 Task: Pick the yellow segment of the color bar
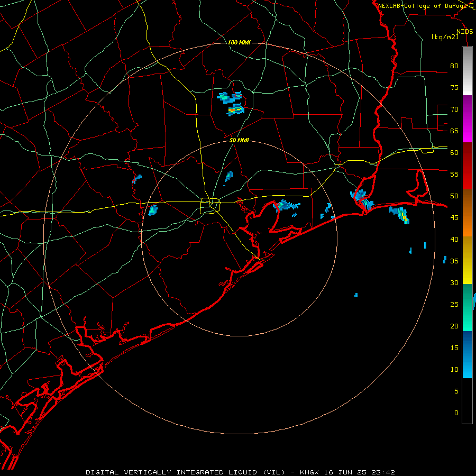[467, 260]
